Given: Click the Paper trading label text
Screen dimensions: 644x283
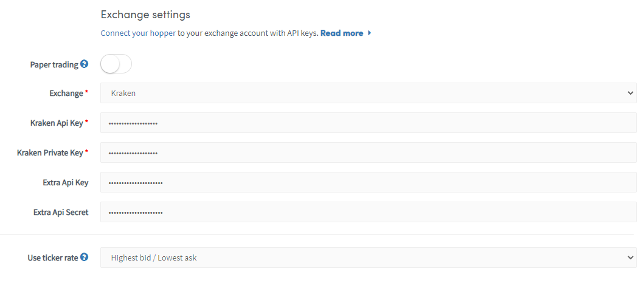Looking at the screenshot, I should pos(54,65).
